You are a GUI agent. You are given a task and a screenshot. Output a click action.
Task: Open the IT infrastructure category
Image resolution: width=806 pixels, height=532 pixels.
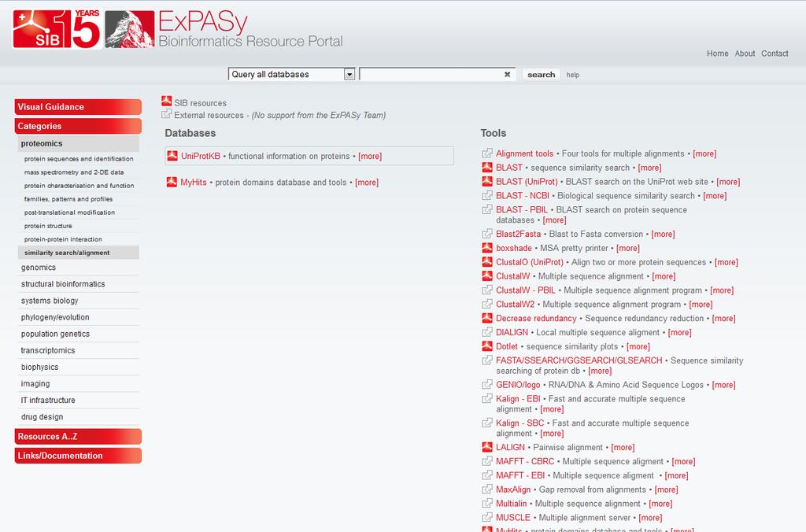pos(79,401)
